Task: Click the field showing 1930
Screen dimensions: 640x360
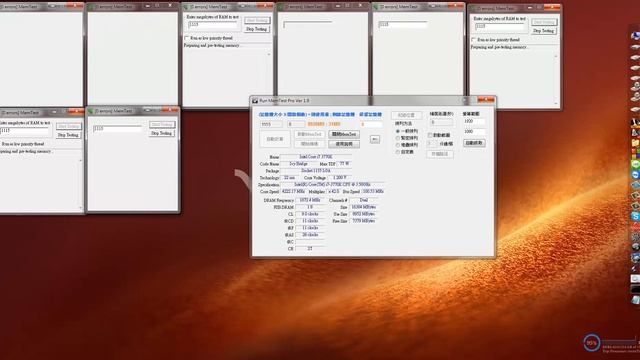Action: click(x=474, y=122)
